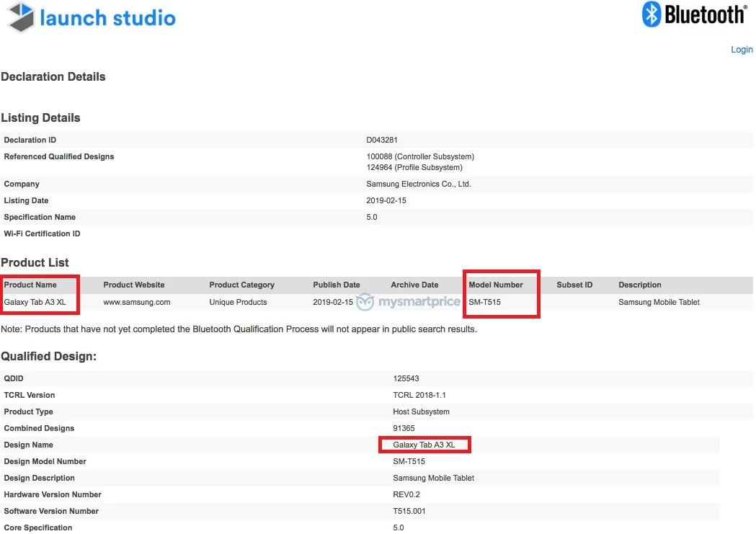The width and height of the screenshot is (756, 534).
Task: Select the Design Name value Galaxy Tab A3 XL
Action: pos(424,445)
